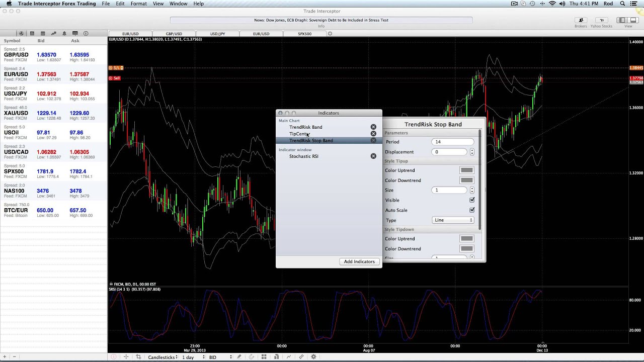Click the globe icon in the sidebar toolbar
Viewport: 644px width, 362px height.
pyautogui.click(x=21, y=34)
